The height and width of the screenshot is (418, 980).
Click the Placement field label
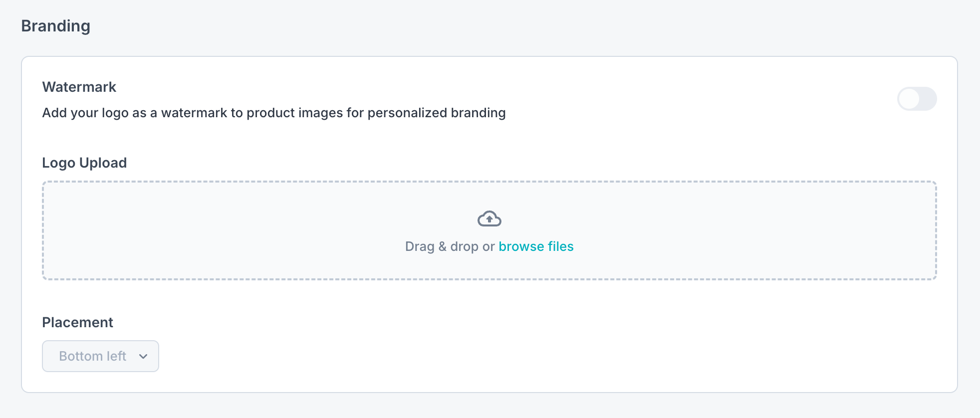pyautogui.click(x=77, y=322)
